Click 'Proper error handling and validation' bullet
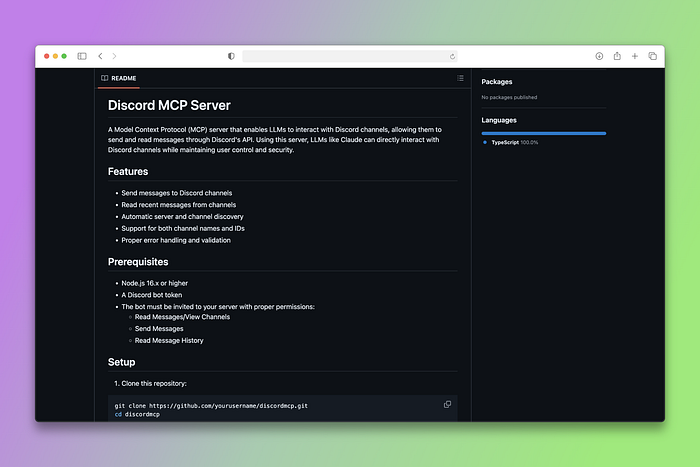This screenshot has width=700, height=467. click(176, 240)
